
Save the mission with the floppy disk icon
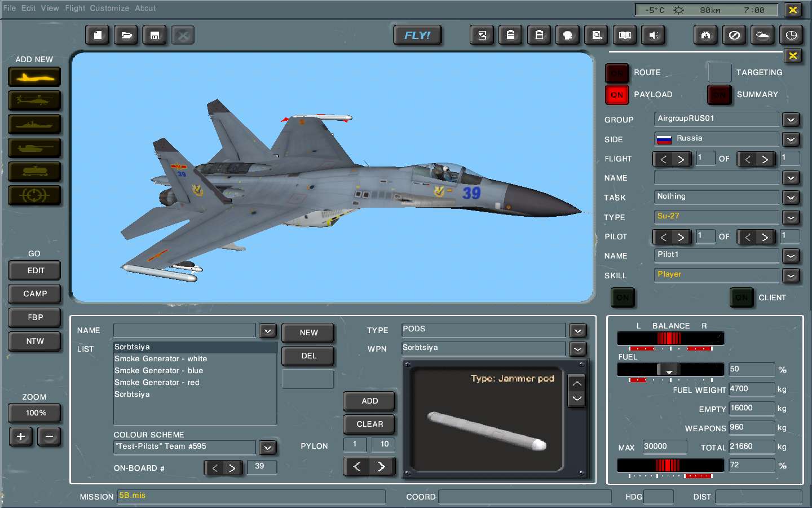[x=155, y=35]
